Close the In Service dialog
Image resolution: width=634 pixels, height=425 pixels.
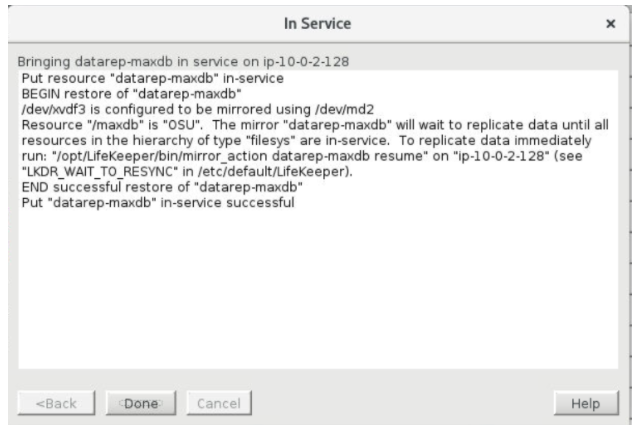pos(610,22)
